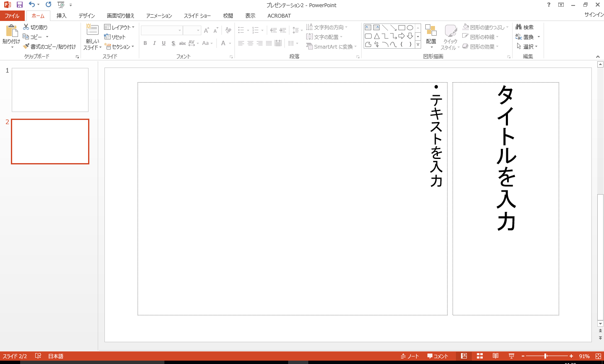Start slideshow from quick access toolbar icon

[61, 5]
